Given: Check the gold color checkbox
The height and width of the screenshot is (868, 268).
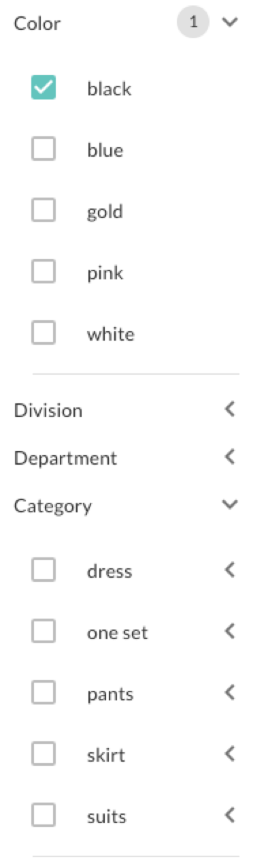Looking at the screenshot, I should [44, 210].
